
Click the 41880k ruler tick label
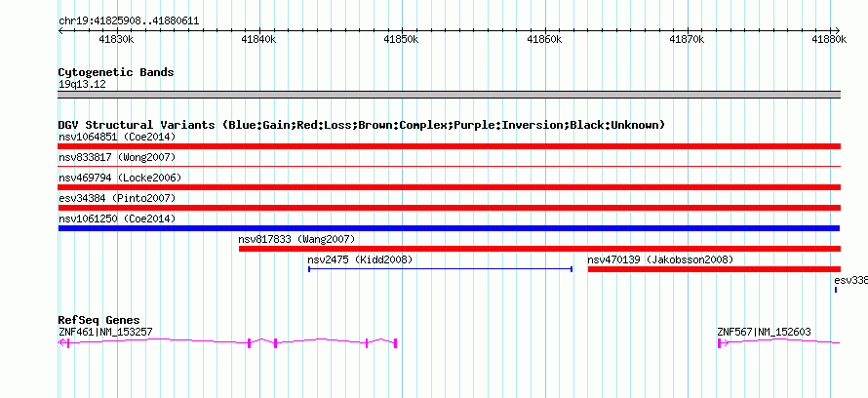[x=829, y=39]
